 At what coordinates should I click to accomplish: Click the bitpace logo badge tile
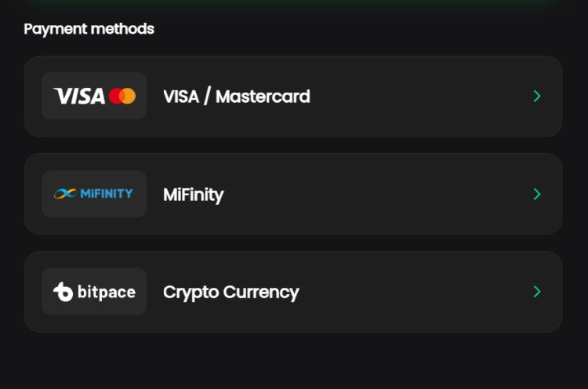pos(94,292)
